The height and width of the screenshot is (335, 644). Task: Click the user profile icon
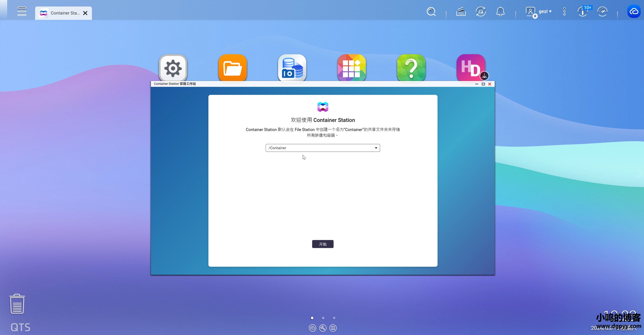(531, 12)
